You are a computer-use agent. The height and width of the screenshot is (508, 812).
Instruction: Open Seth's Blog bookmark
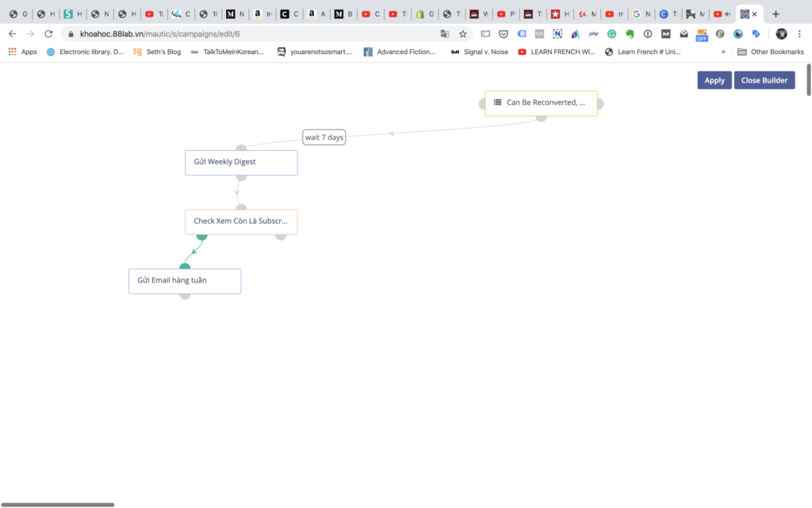click(157, 52)
